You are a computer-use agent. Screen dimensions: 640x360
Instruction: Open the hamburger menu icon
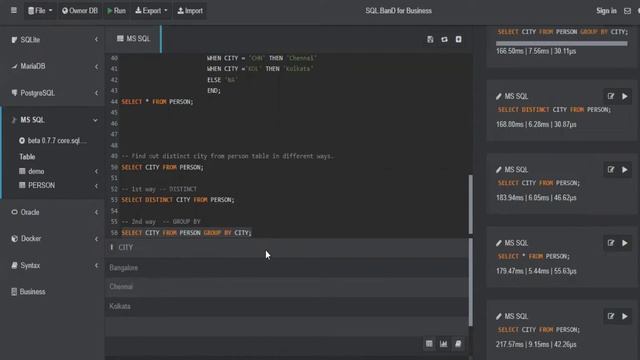(13, 11)
